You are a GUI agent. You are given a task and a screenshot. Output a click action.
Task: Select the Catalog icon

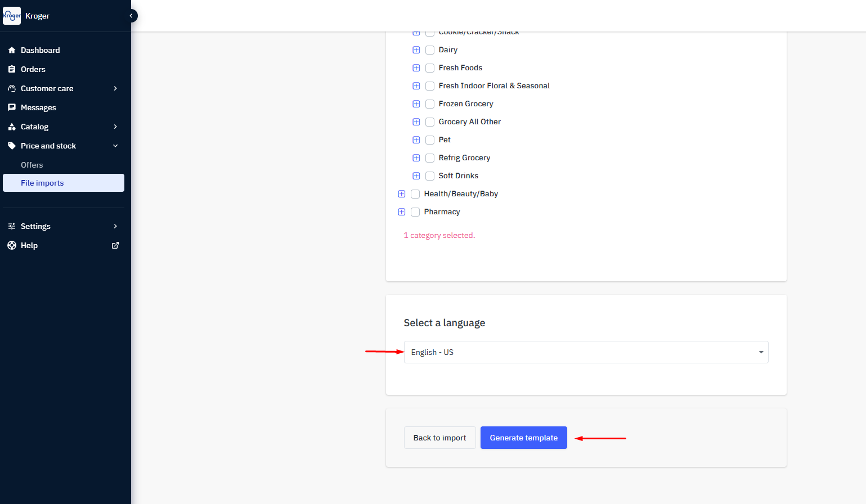click(x=12, y=127)
